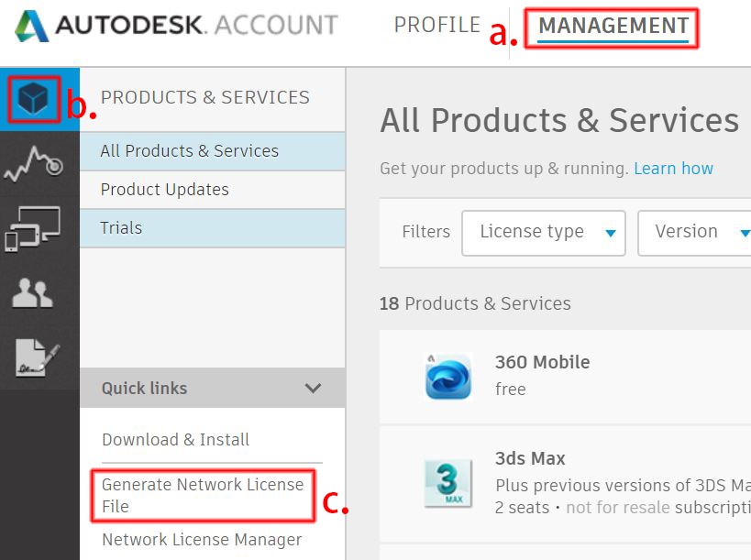Click the 3ds Max product icon
Viewport: 751px width, 560px height.
tap(447, 483)
